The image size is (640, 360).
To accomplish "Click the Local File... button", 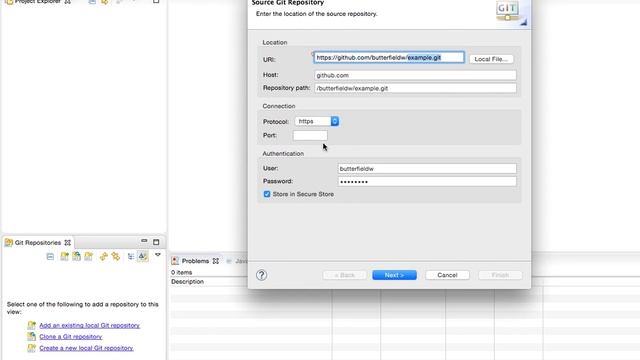I will pos(491,59).
